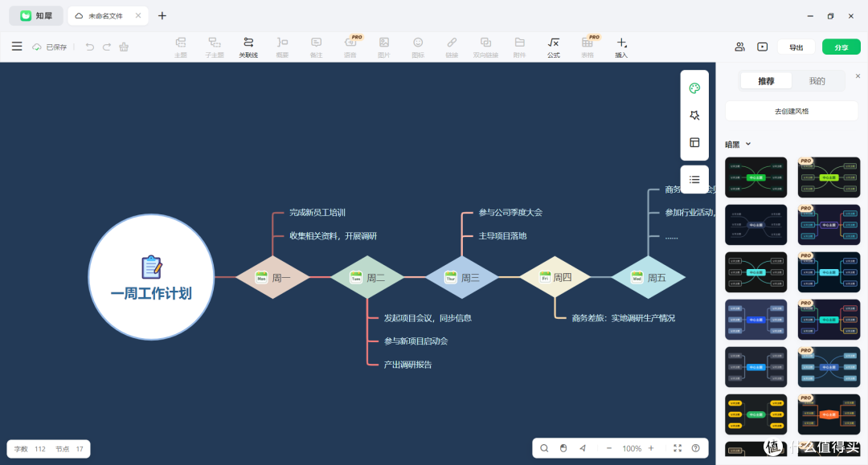Click the 备注 note tool
This screenshot has width=868, height=465.
coord(316,47)
